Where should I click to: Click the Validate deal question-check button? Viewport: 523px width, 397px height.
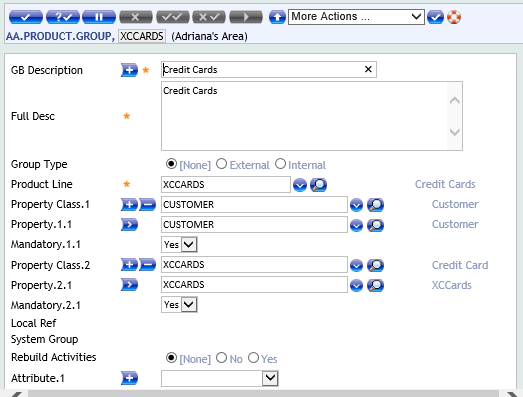click(x=63, y=17)
